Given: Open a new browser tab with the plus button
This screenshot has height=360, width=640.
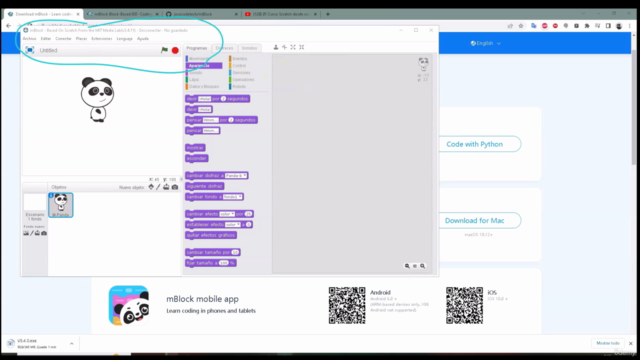Looking at the screenshot, I should pyautogui.click(x=327, y=14).
